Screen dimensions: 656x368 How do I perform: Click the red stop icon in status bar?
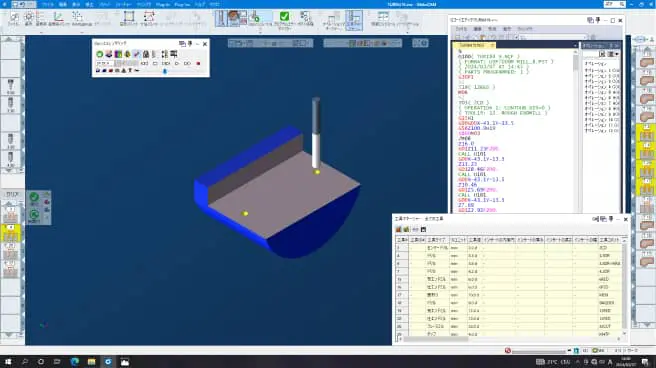[508, 350]
